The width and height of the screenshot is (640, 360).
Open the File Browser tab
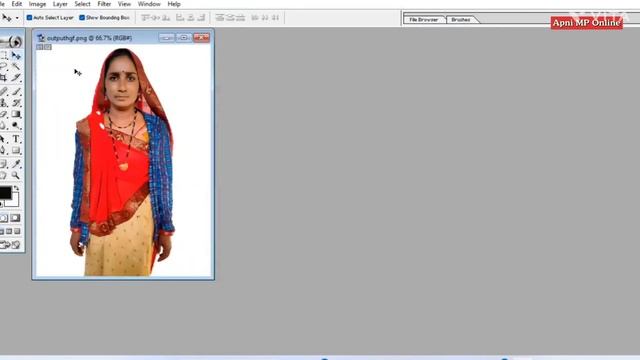[423, 20]
